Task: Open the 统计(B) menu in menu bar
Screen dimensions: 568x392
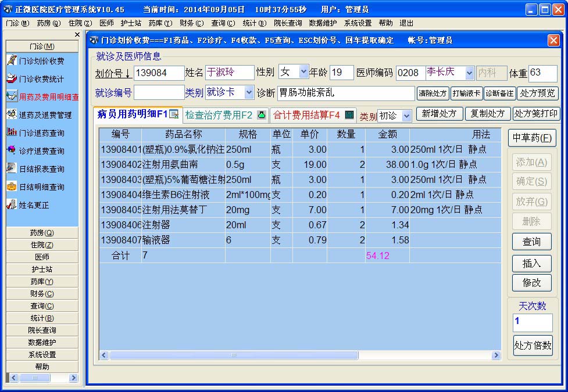Action: click(x=254, y=23)
